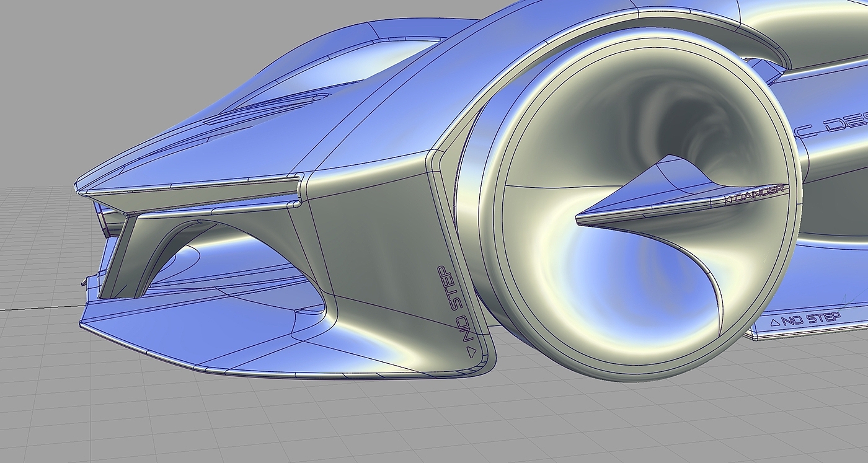This screenshot has height=463, width=868.
Task: Pick the pointed tip of the wheel cover fin
Action: (580, 218)
